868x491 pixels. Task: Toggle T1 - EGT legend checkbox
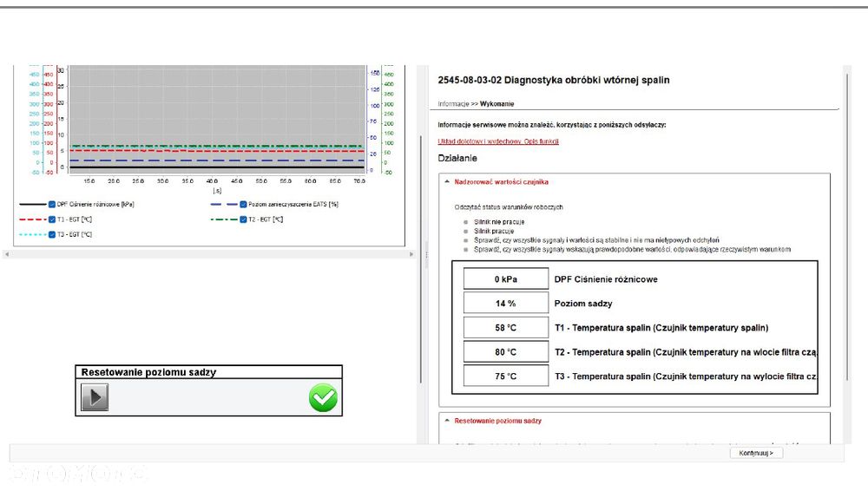click(x=52, y=219)
